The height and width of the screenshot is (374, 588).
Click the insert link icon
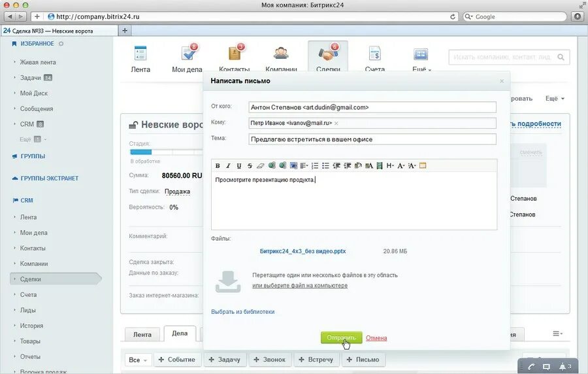272,165
